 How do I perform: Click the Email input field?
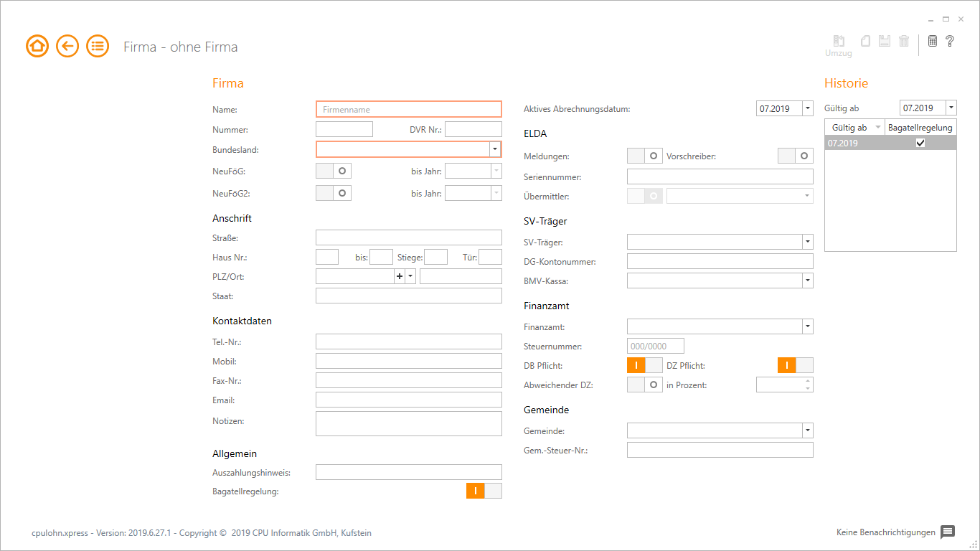click(409, 400)
